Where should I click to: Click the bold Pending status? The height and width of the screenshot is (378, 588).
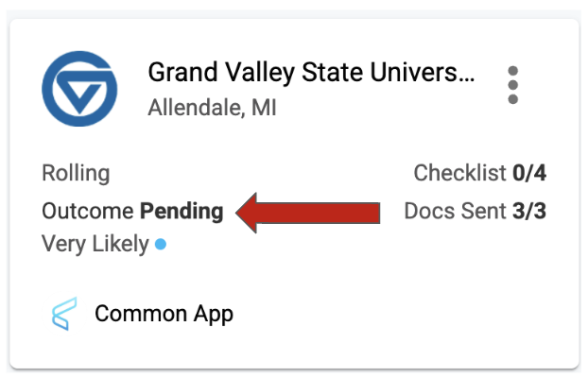[182, 211]
